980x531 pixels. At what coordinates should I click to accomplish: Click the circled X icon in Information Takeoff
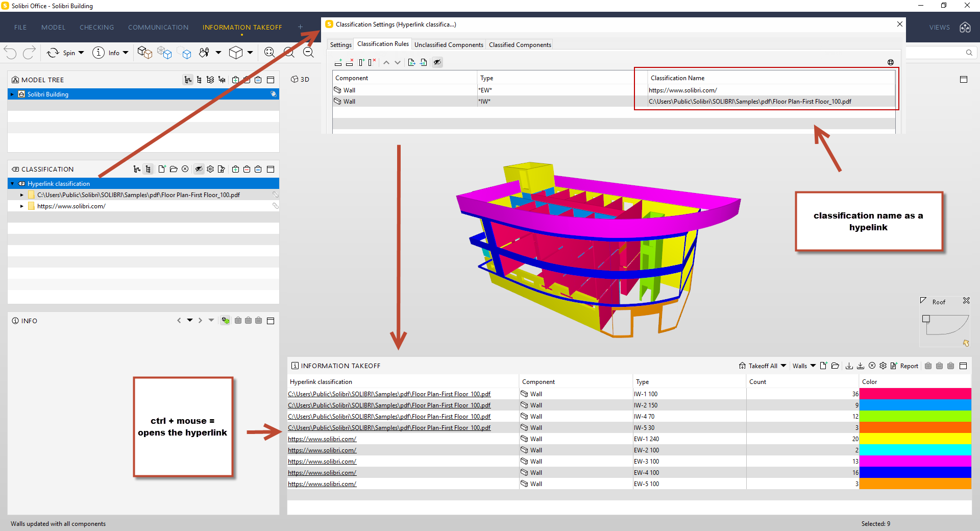(x=872, y=366)
